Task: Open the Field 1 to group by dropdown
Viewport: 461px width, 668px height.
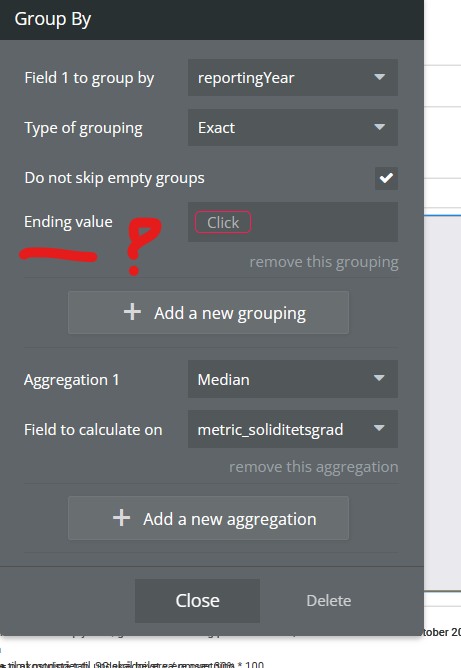Action: click(x=293, y=78)
